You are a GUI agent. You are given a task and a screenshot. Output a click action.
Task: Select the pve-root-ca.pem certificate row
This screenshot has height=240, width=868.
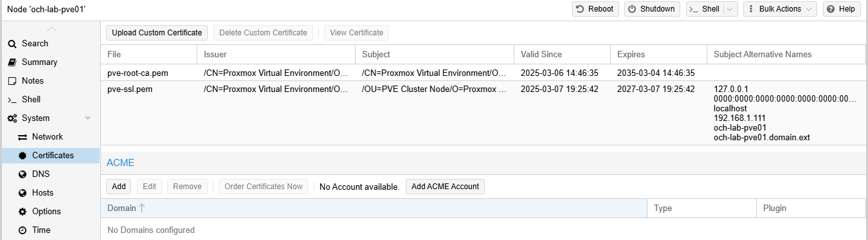(x=483, y=73)
